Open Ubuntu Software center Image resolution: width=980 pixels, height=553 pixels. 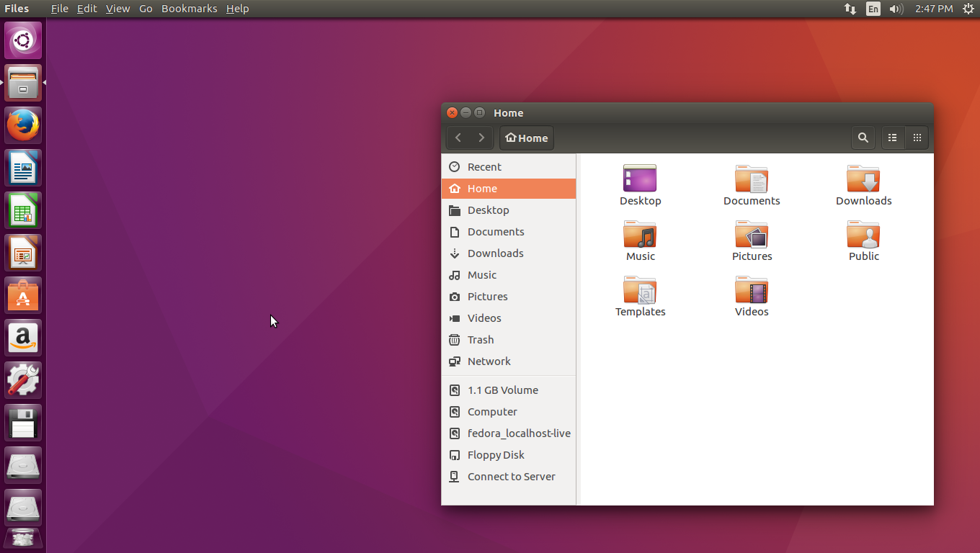[x=23, y=295]
